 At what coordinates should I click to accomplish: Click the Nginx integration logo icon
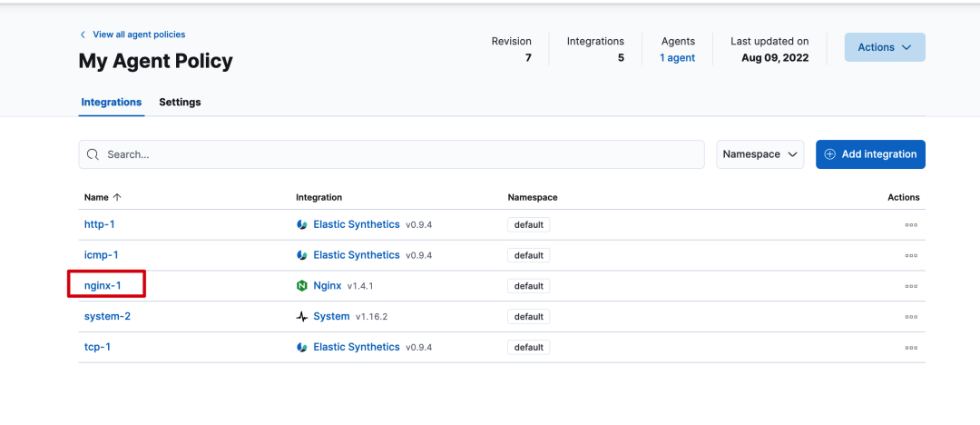(x=302, y=286)
